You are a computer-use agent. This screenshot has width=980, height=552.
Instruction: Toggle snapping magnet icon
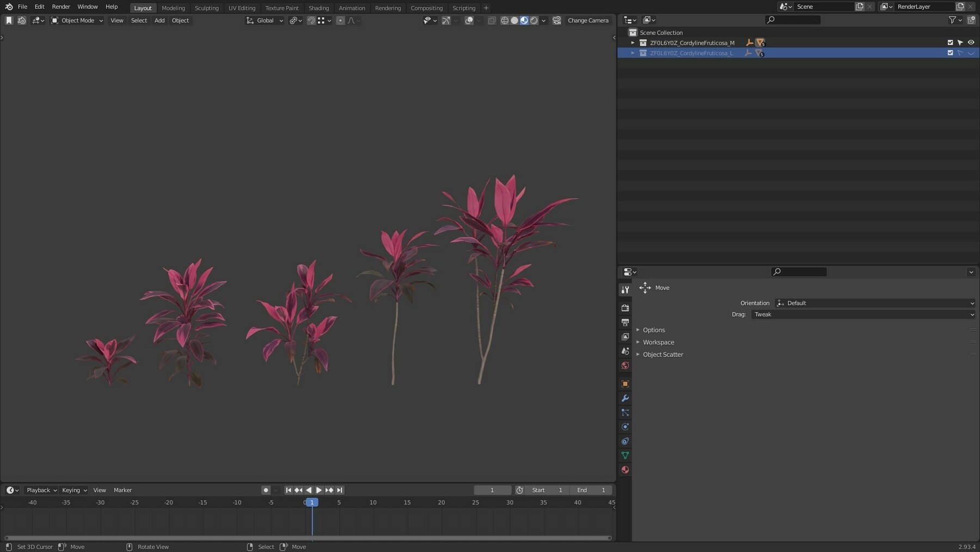pyautogui.click(x=311, y=20)
